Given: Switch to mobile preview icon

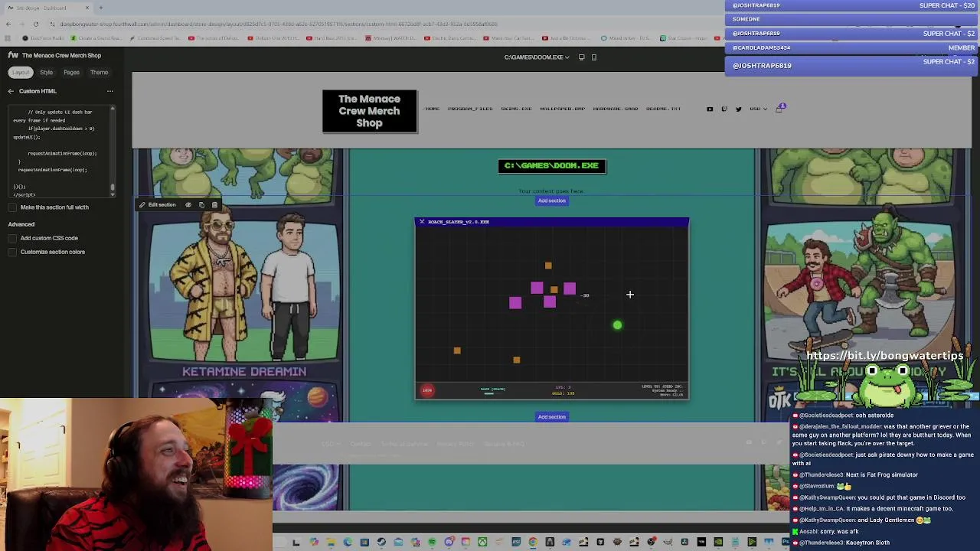Looking at the screenshot, I should tap(594, 57).
